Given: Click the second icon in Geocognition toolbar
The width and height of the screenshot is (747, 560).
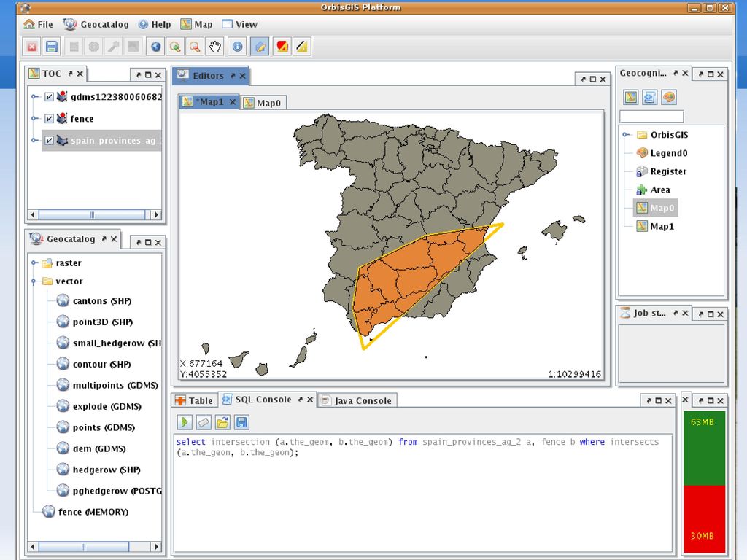Looking at the screenshot, I should [x=650, y=97].
